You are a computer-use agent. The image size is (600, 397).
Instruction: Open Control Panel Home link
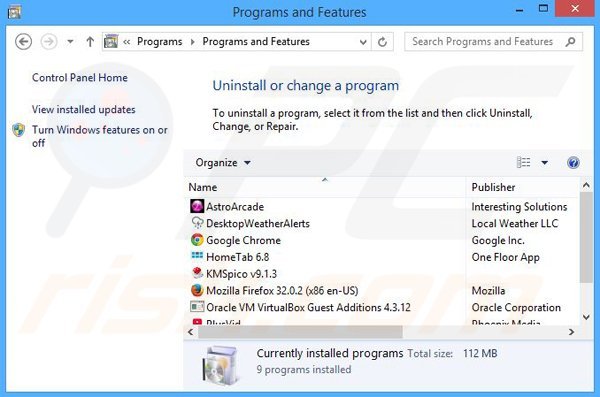point(80,78)
